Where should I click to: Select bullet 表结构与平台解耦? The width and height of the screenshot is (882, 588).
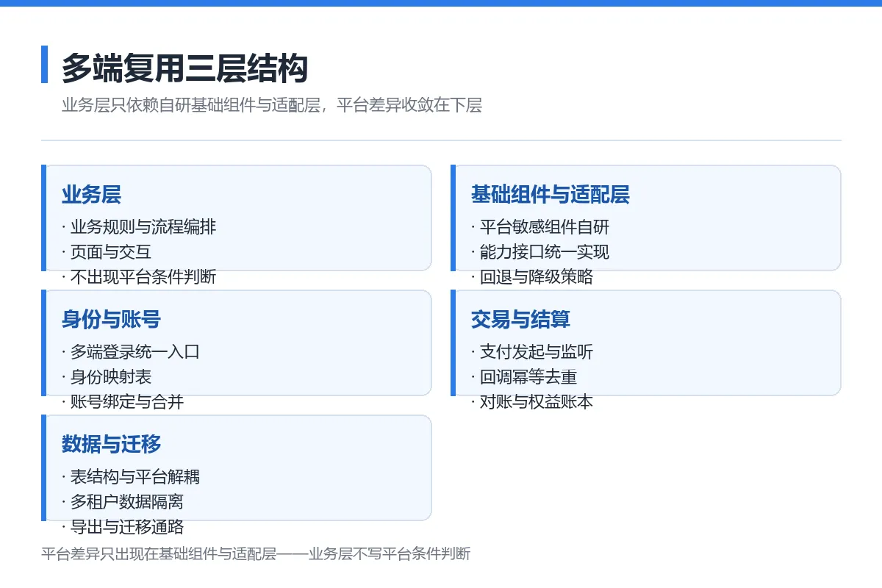[x=131, y=477]
